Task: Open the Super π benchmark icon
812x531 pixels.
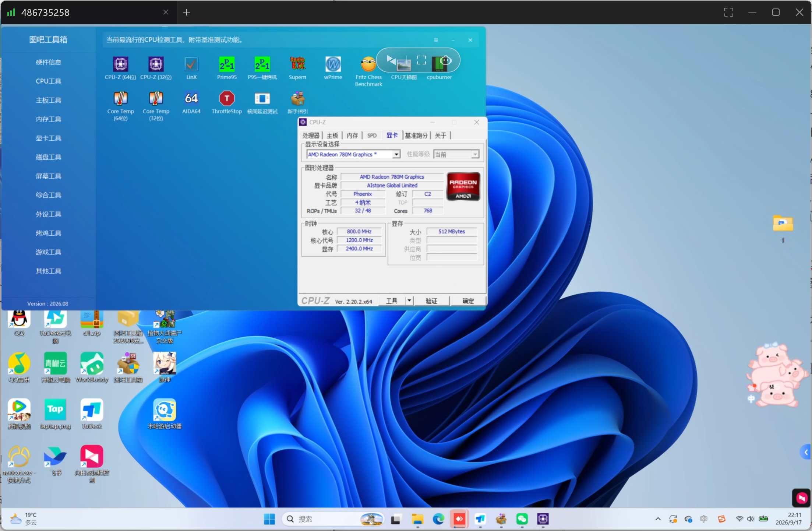Action: [x=297, y=68]
